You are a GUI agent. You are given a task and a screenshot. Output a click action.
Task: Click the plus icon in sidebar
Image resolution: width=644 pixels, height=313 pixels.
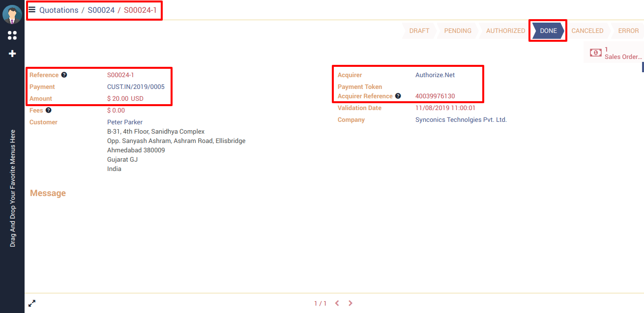12,54
